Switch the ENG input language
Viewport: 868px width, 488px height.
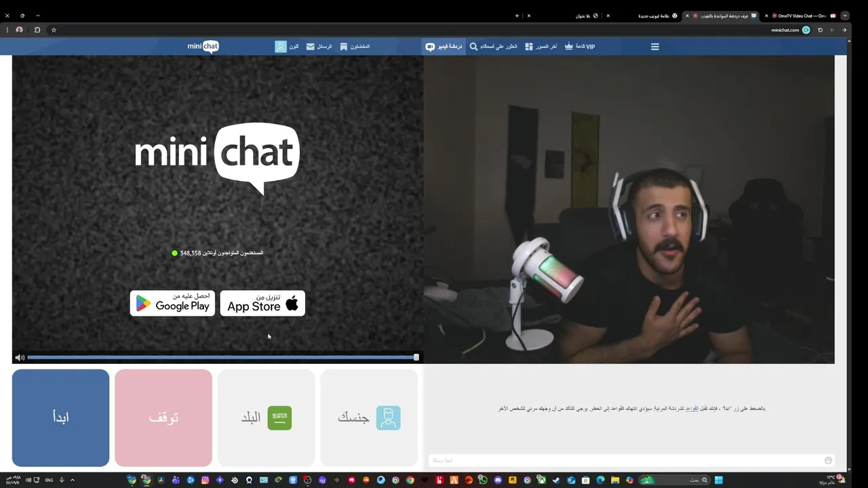click(x=49, y=480)
